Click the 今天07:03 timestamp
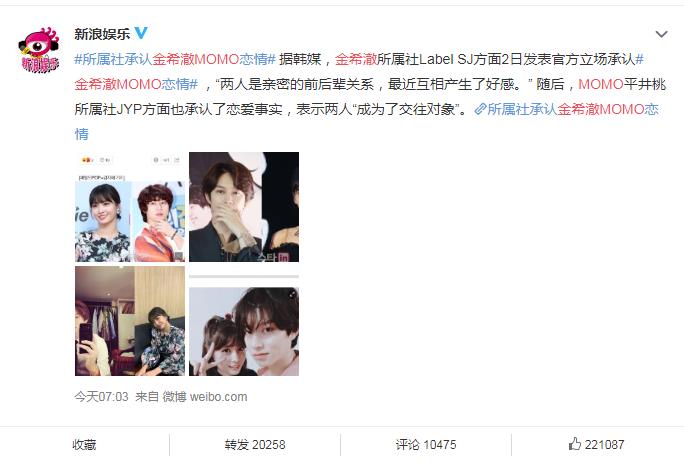Image resolution: width=684 pixels, height=465 pixels. 101,397
